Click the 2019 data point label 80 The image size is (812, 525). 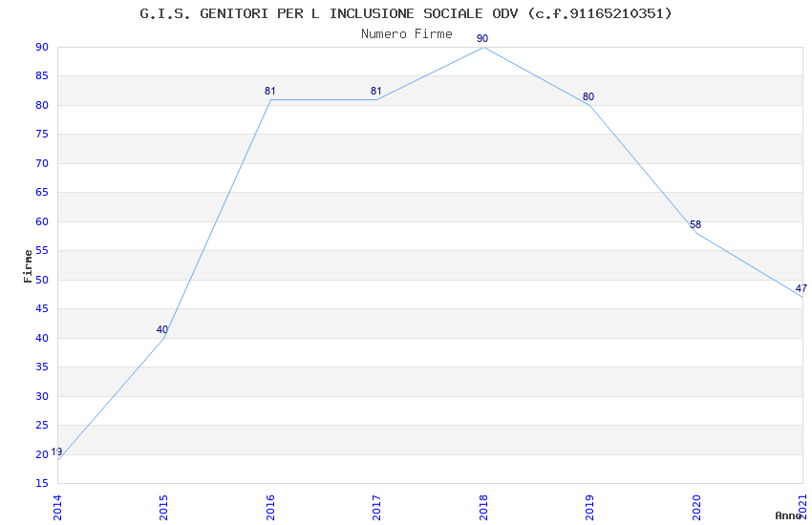pyautogui.click(x=588, y=96)
